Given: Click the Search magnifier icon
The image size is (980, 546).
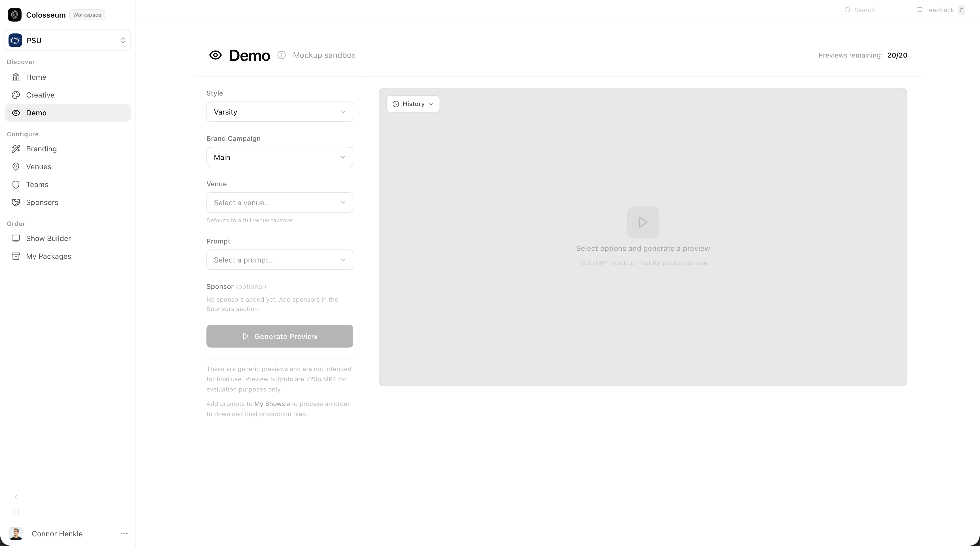Looking at the screenshot, I should pos(847,10).
